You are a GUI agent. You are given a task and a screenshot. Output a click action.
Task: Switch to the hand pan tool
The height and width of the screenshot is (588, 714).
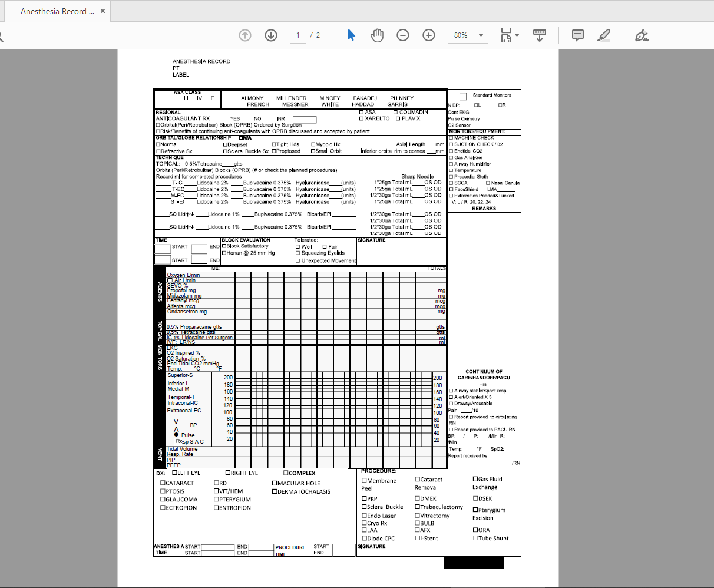point(377,35)
